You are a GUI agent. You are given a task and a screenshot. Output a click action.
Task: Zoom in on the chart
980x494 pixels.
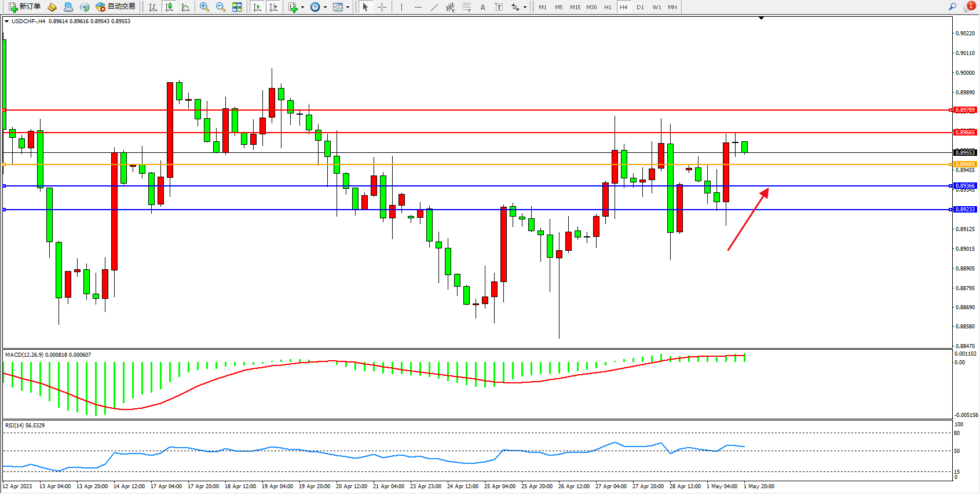point(204,7)
